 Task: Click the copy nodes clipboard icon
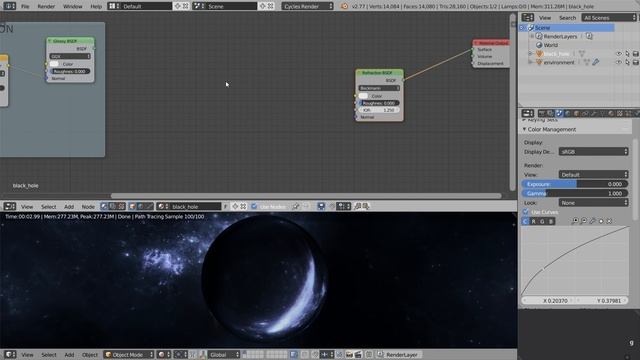(358, 207)
